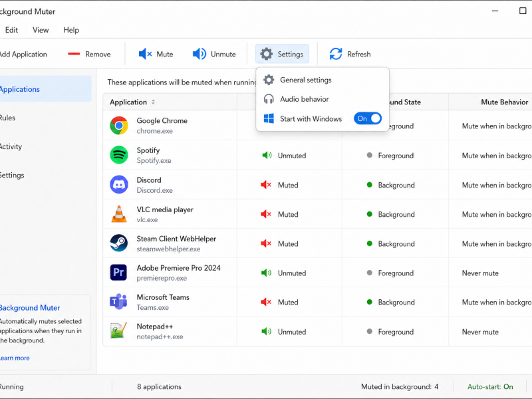Select the Microsoft Teams icon
Viewport: 532px width, 399px height.
pyautogui.click(x=118, y=302)
